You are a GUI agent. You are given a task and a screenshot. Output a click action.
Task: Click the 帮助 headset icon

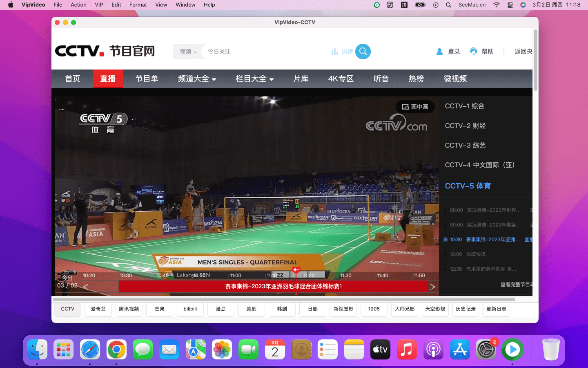(x=473, y=52)
